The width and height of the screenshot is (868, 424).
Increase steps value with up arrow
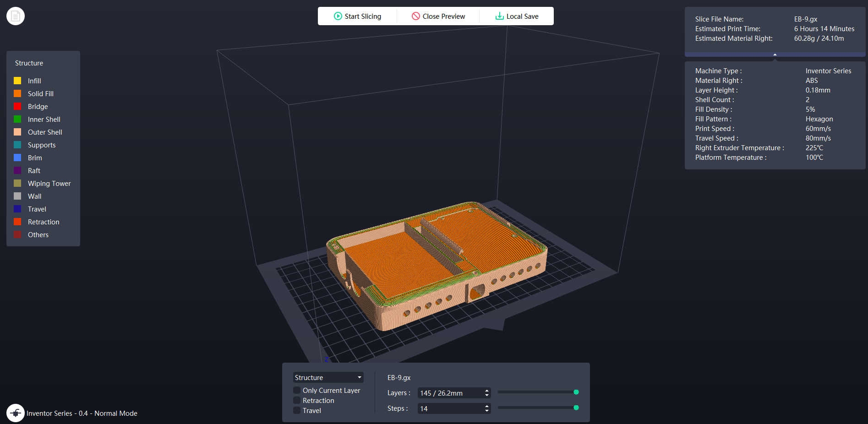pos(486,406)
